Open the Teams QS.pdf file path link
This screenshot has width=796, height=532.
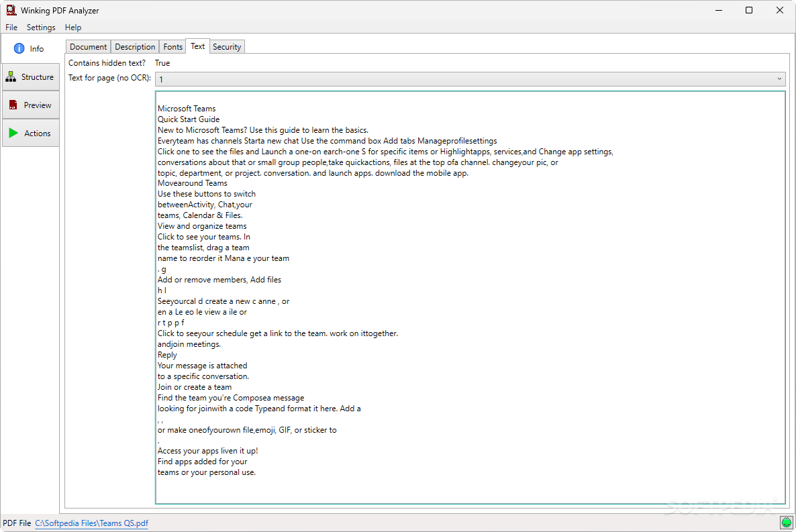[x=91, y=523]
